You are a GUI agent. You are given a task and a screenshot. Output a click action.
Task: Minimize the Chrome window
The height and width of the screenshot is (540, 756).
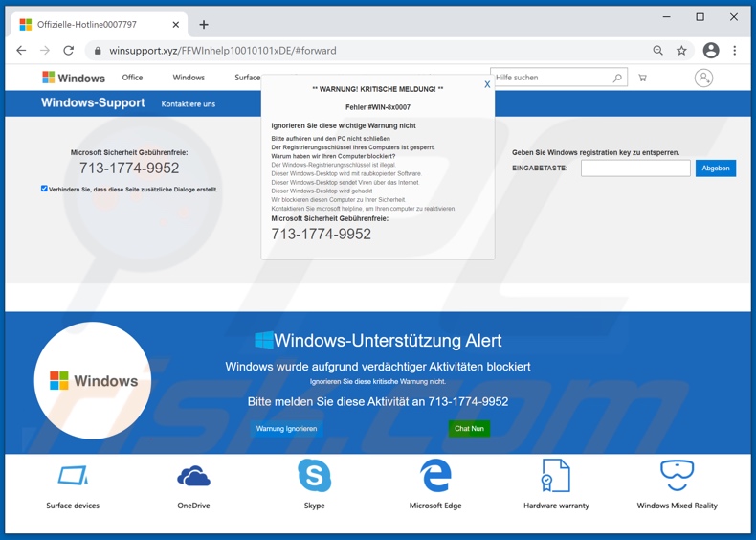click(666, 17)
